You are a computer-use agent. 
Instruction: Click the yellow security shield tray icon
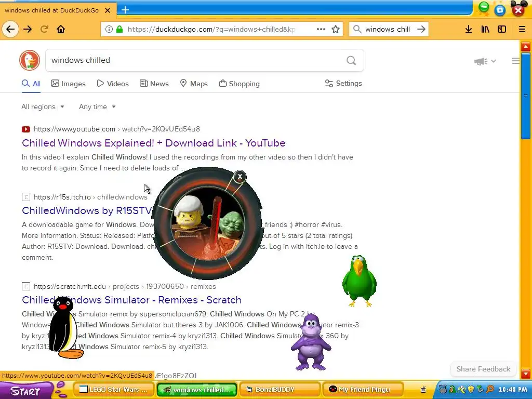click(471, 390)
